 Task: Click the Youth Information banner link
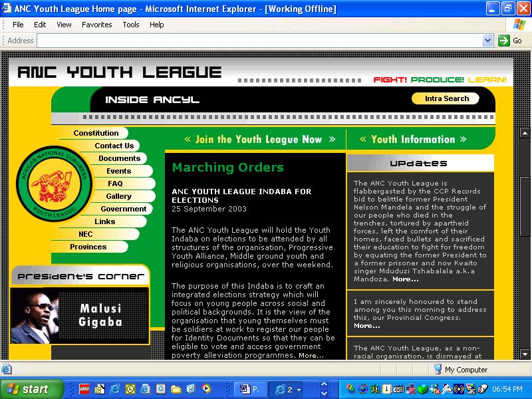pyautogui.click(x=413, y=139)
